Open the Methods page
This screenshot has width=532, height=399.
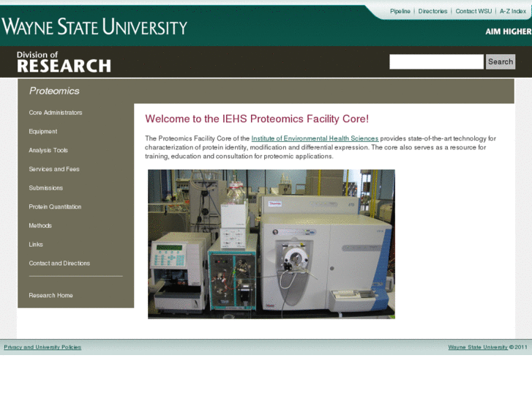[x=40, y=225]
